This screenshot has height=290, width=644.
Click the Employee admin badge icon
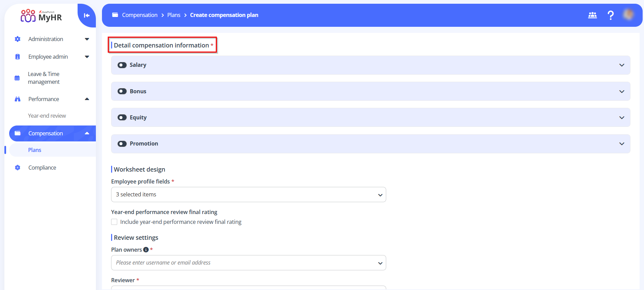(18, 57)
